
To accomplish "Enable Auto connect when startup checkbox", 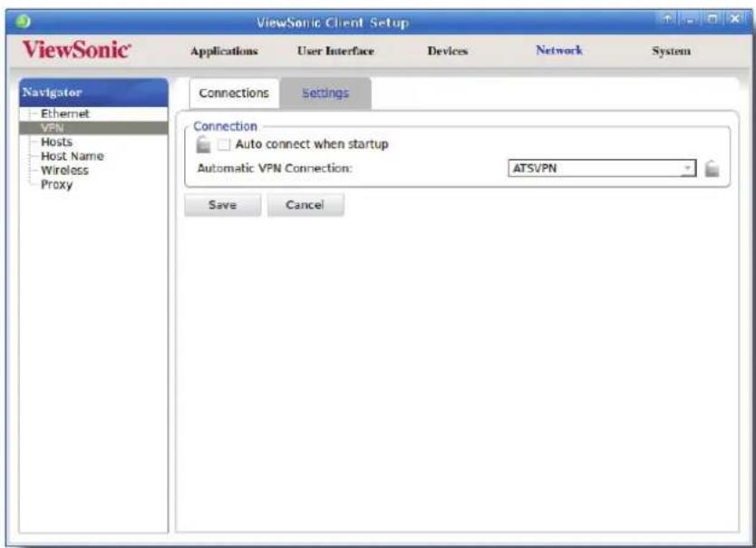I will pos(224,144).
